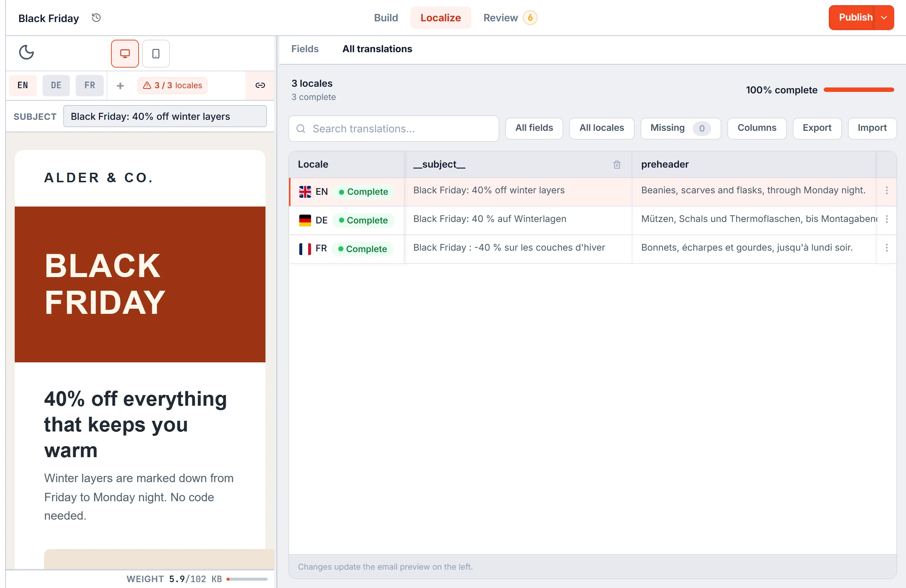Click the Publish button

coord(852,18)
